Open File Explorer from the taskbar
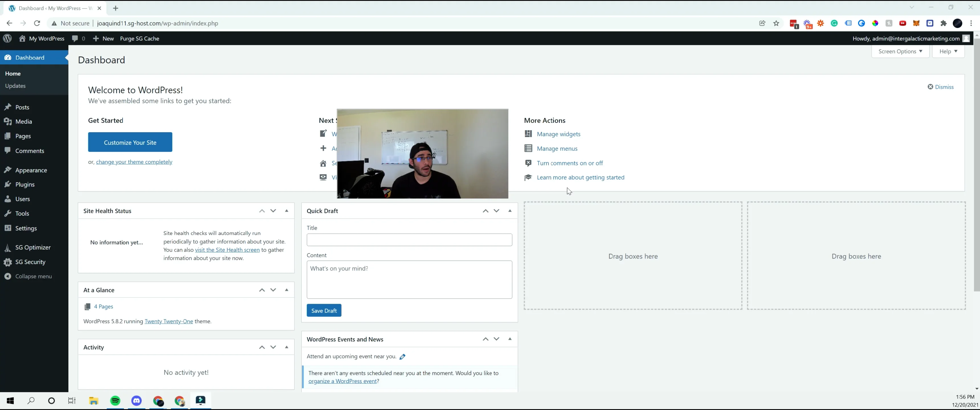 [x=94, y=401]
